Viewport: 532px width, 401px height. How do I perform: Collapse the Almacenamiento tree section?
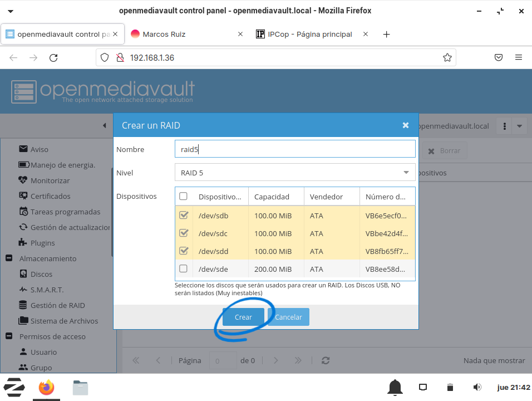(9, 258)
